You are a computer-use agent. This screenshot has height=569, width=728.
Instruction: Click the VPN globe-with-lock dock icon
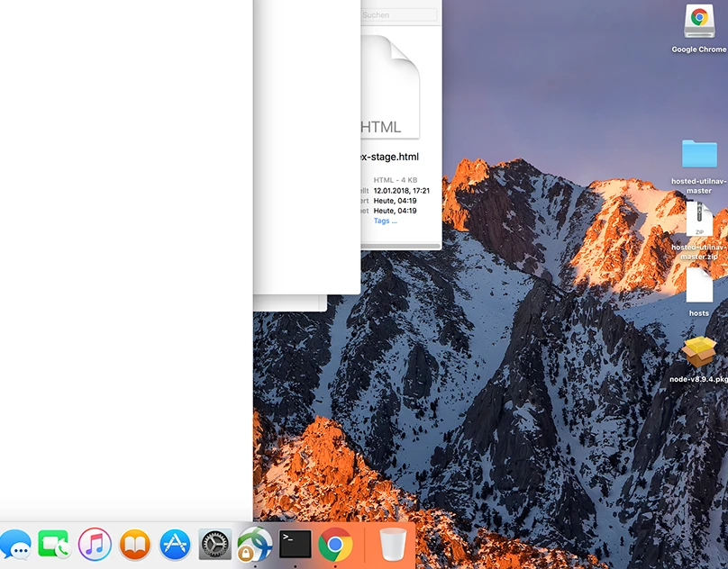(x=255, y=545)
